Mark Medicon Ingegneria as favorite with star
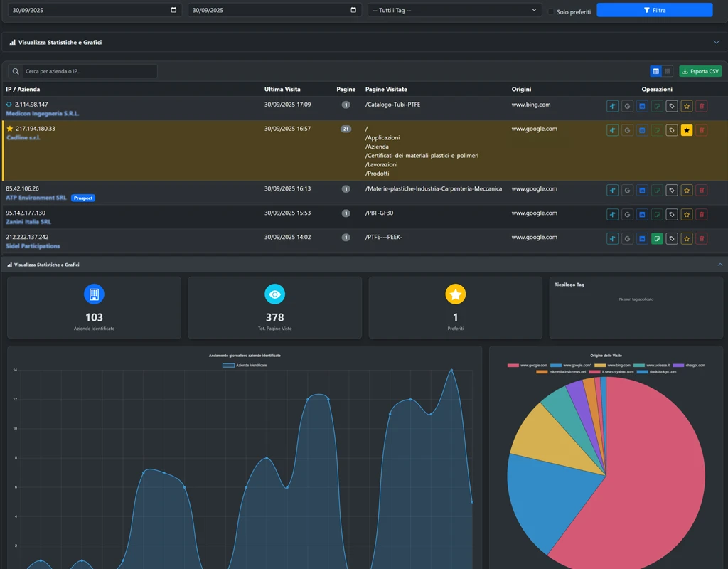This screenshot has width=728, height=569. (687, 107)
